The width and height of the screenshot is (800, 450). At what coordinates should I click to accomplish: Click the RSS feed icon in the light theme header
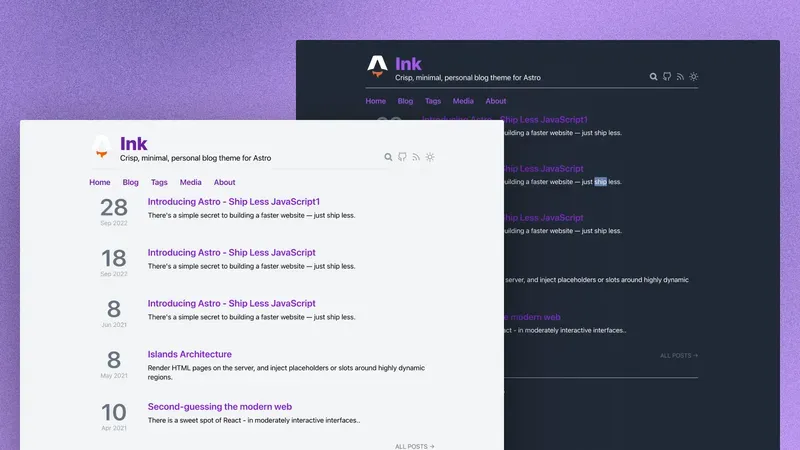click(x=416, y=157)
